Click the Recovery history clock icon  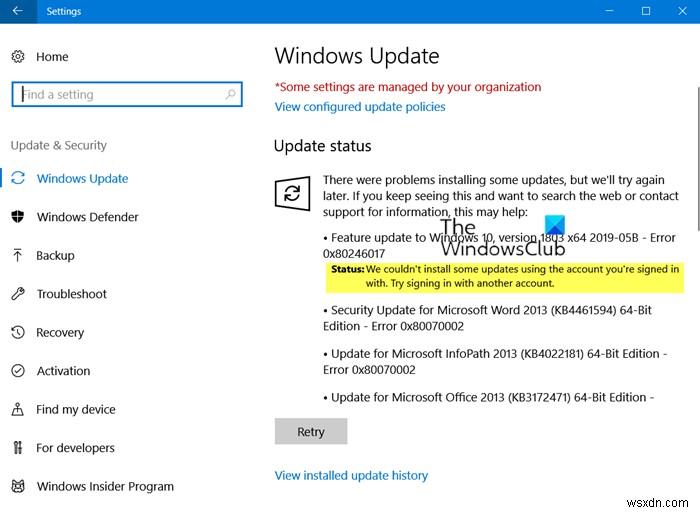(x=18, y=332)
